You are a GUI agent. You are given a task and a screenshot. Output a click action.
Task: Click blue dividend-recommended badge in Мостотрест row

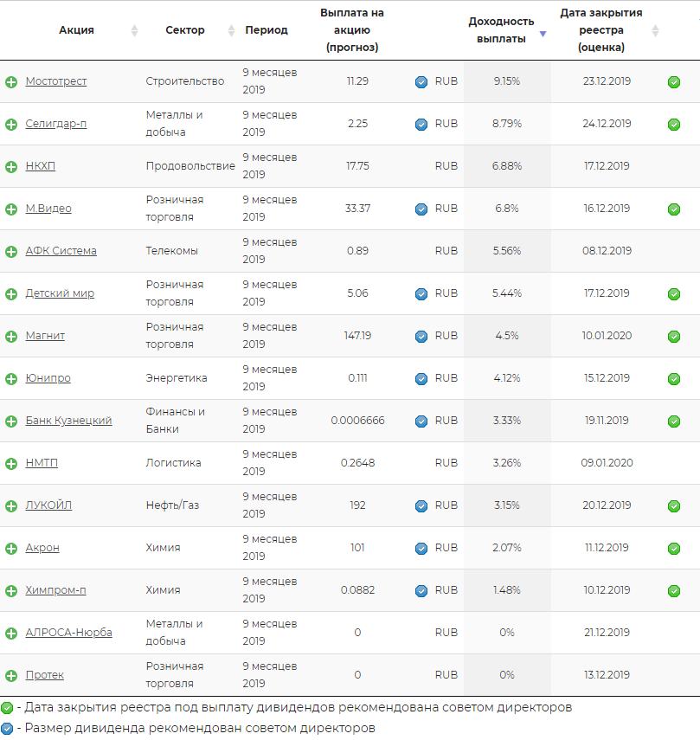coord(421,82)
